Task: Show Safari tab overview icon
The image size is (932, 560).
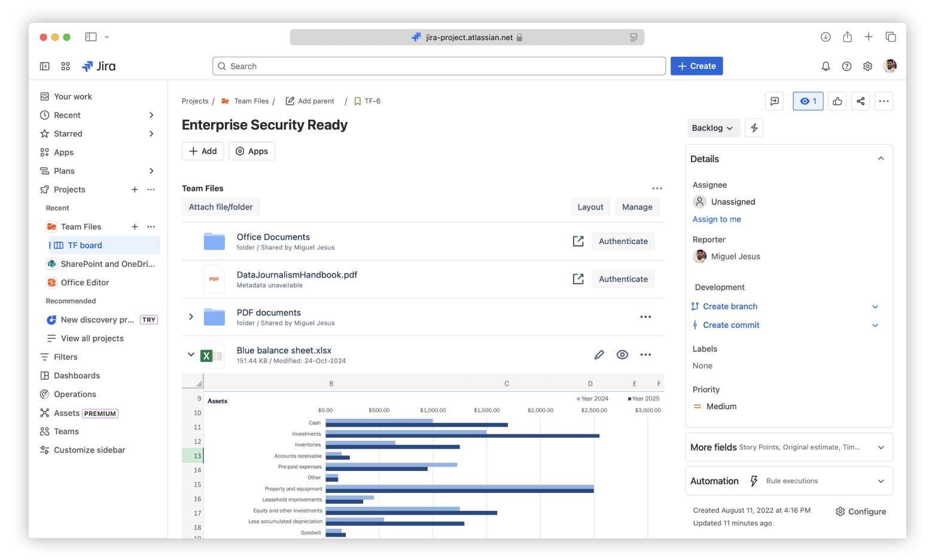Action: pyautogui.click(x=891, y=37)
